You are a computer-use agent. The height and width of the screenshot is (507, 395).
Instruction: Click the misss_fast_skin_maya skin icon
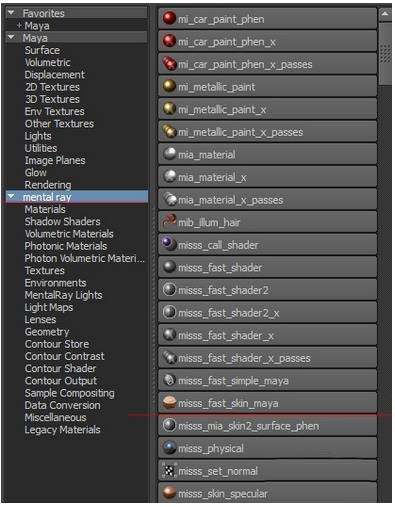[x=169, y=403]
